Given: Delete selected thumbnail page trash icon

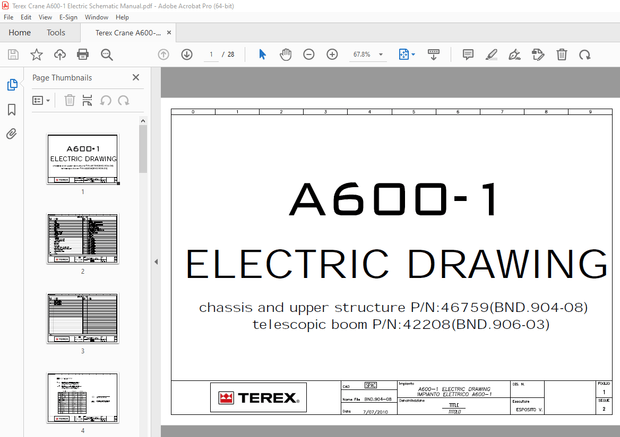Looking at the screenshot, I should 70,100.
